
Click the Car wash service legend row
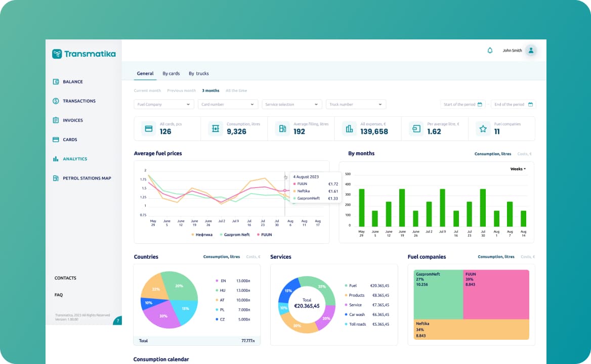[367, 314]
